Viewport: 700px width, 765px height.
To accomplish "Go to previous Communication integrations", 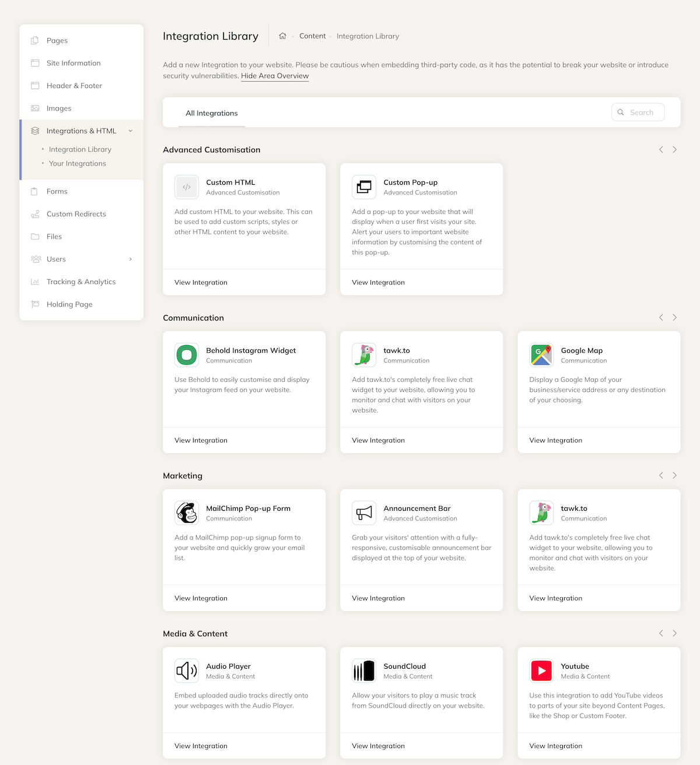I will point(661,318).
